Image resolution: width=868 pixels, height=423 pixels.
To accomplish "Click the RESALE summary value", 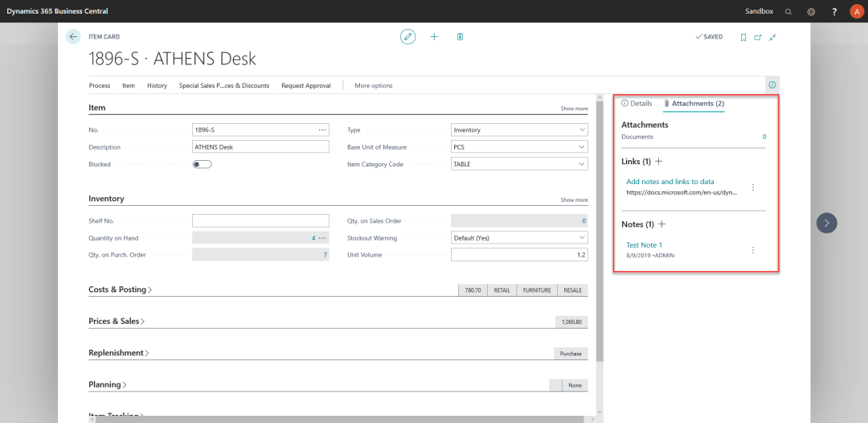I will click(572, 290).
